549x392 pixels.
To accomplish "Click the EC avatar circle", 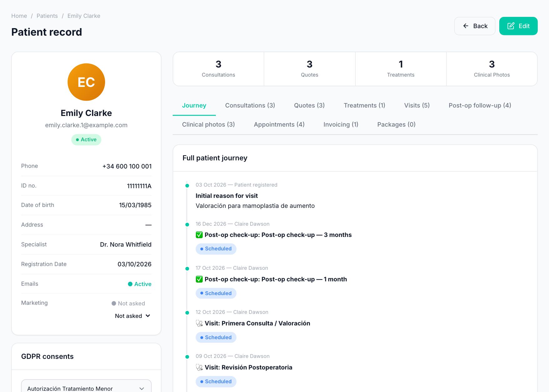I will (x=86, y=82).
